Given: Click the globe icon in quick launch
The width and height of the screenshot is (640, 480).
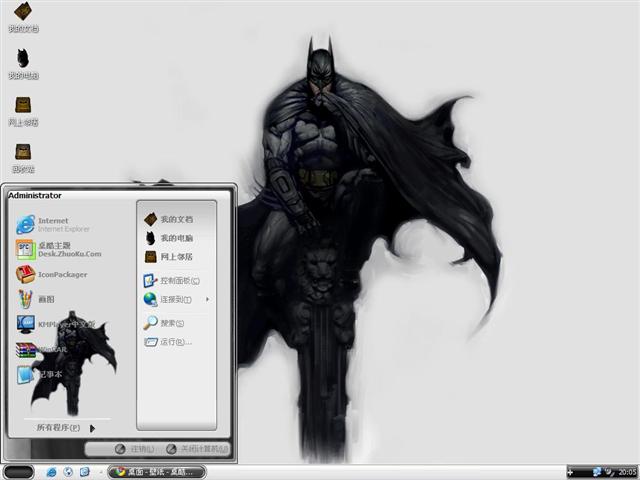Looking at the screenshot, I should (68, 472).
